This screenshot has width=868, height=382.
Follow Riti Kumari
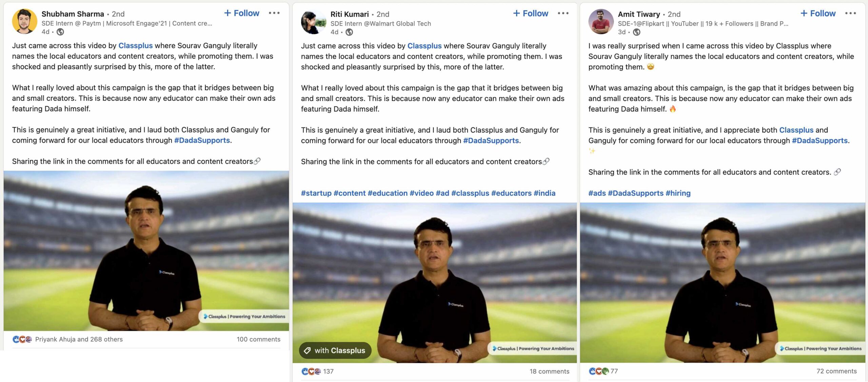[x=531, y=14]
